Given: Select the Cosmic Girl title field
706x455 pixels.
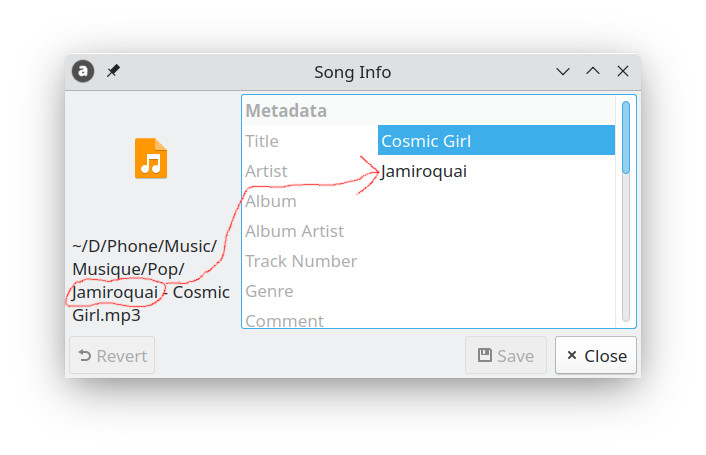Looking at the screenshot, I should [496, 140].
